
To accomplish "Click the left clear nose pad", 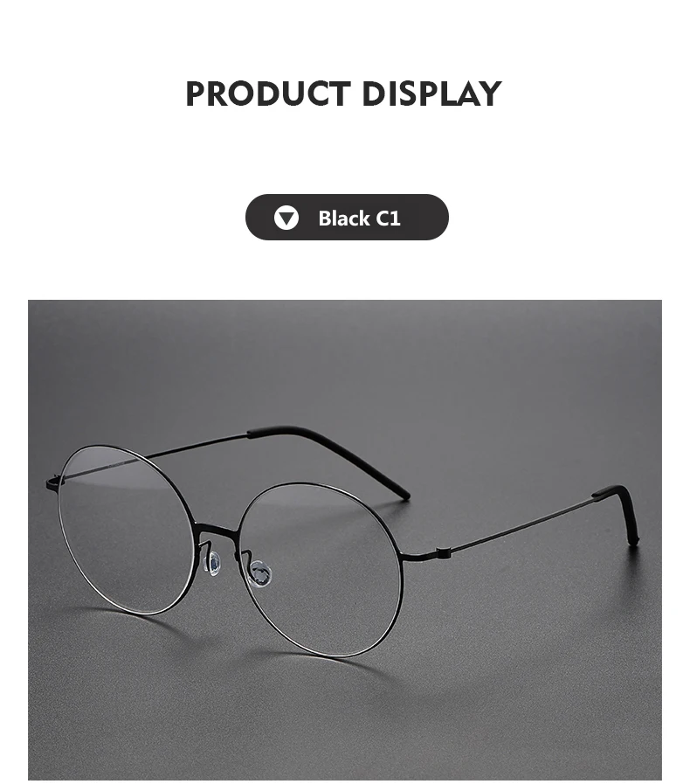I will coord(214,564).
